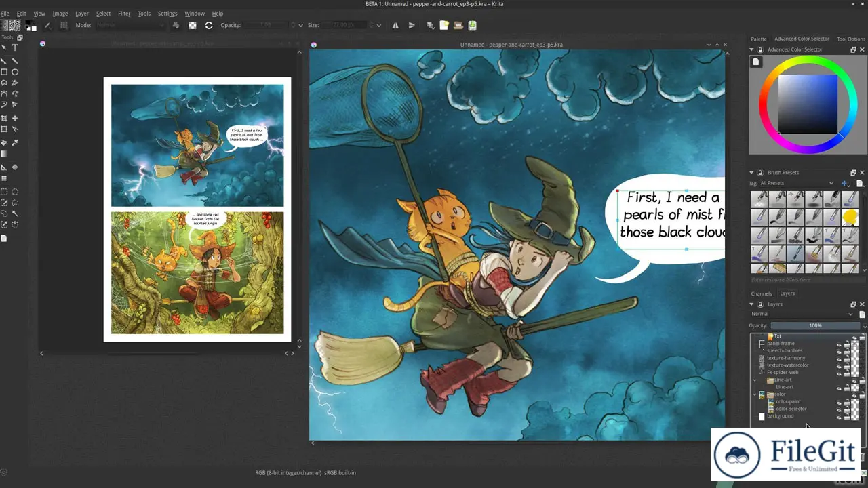Open the layer blend mode Normal dropdown

coord(801,314)
